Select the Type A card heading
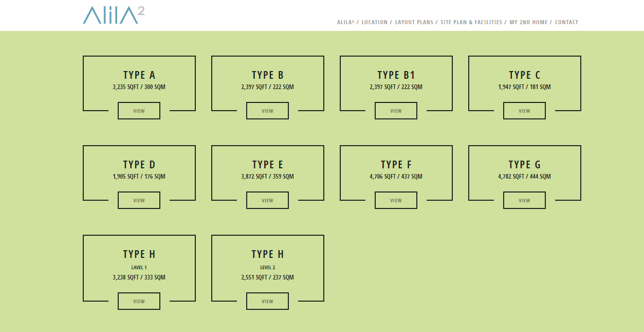The image size is (644, 332). [x=139, y=75]
